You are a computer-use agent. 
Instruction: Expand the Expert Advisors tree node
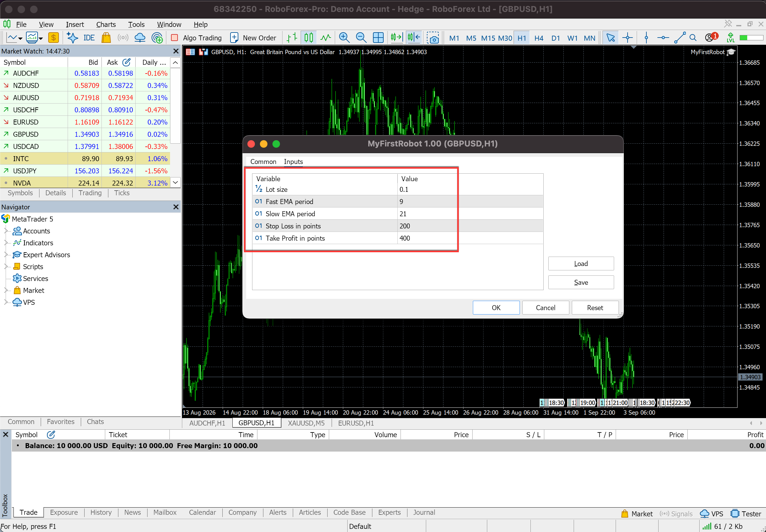(x=6, y=255)
